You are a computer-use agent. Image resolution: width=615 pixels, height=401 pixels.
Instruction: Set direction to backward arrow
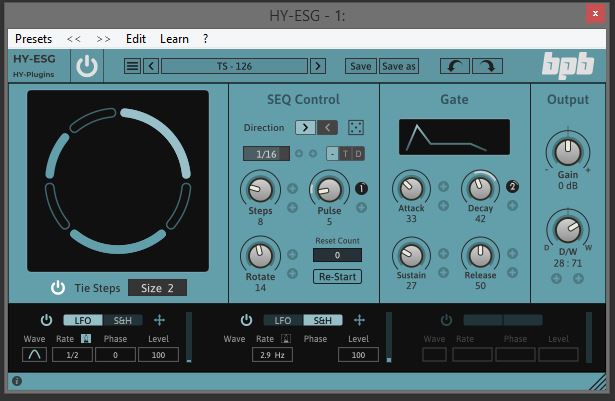click(327, 127)
